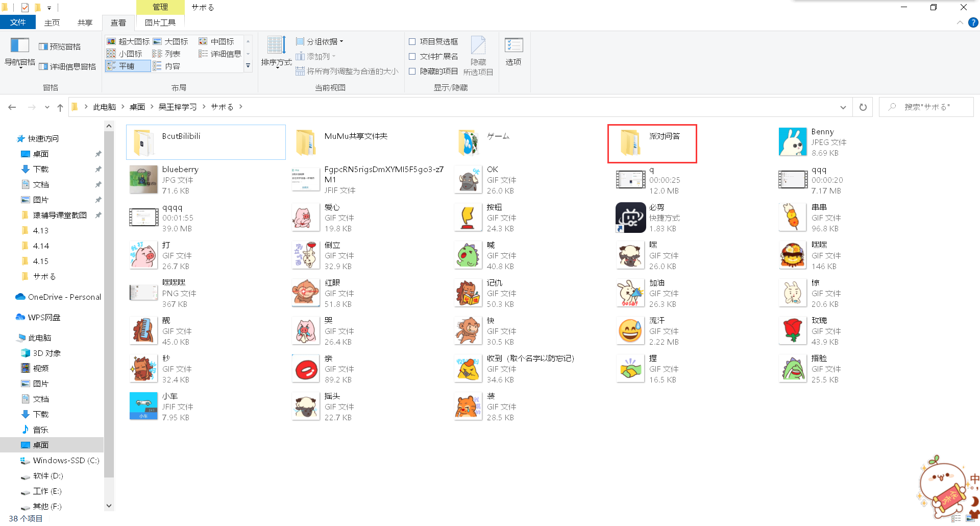Click the up-directory arrow icon

pos(60,107)
